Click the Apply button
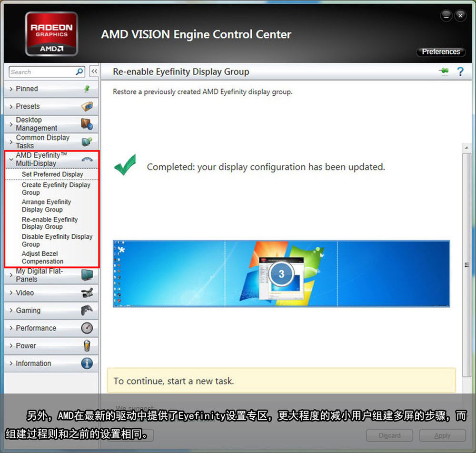Image resolution: width=476 pixels, height=453 pixels. click(x=442, y=435)
